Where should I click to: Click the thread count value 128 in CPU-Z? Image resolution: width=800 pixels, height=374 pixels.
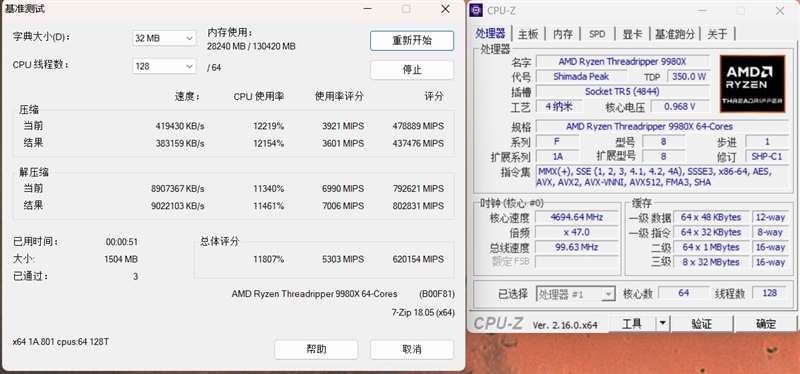pos(769,293)
